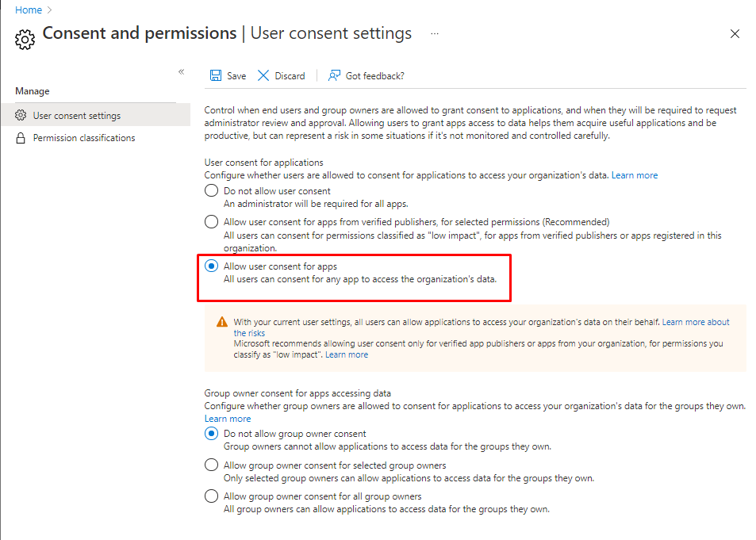Select Do not allow user consent
The image size is (756, 540).
(211, 190)
